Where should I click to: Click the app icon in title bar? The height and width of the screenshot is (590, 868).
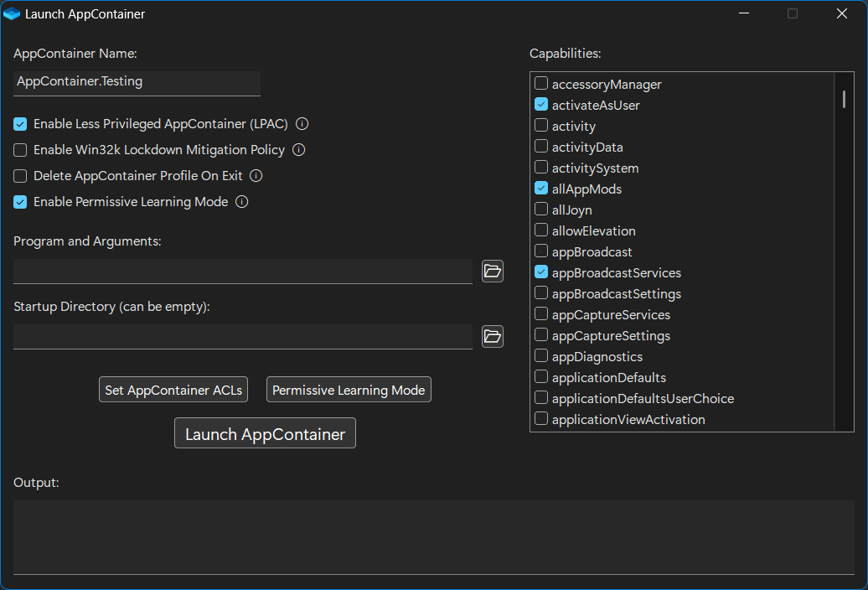pyautogui.click(x=11, y=14)
